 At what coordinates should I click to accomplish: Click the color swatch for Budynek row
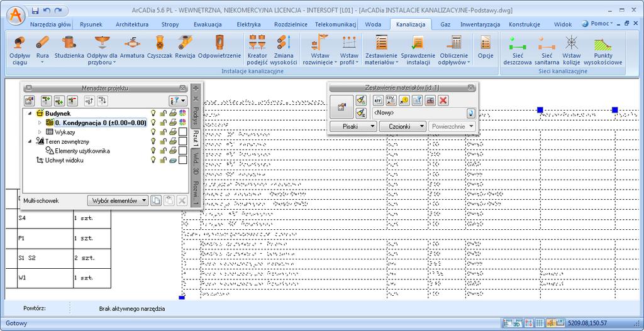point(182,113)
